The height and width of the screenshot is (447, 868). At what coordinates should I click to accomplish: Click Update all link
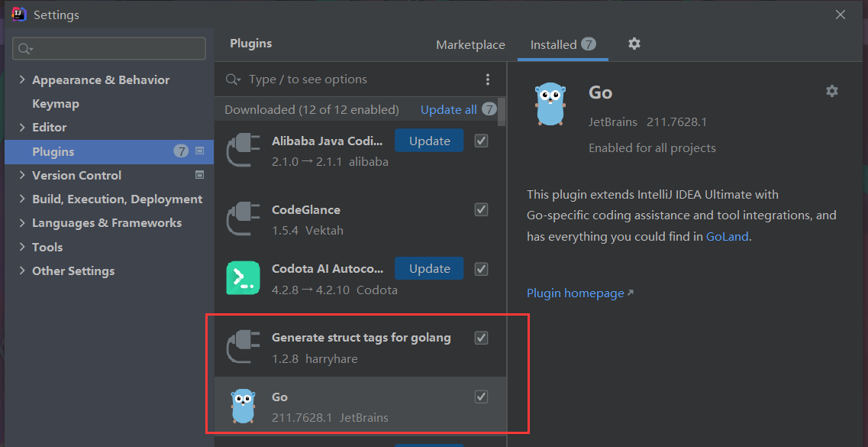(448, 110)
